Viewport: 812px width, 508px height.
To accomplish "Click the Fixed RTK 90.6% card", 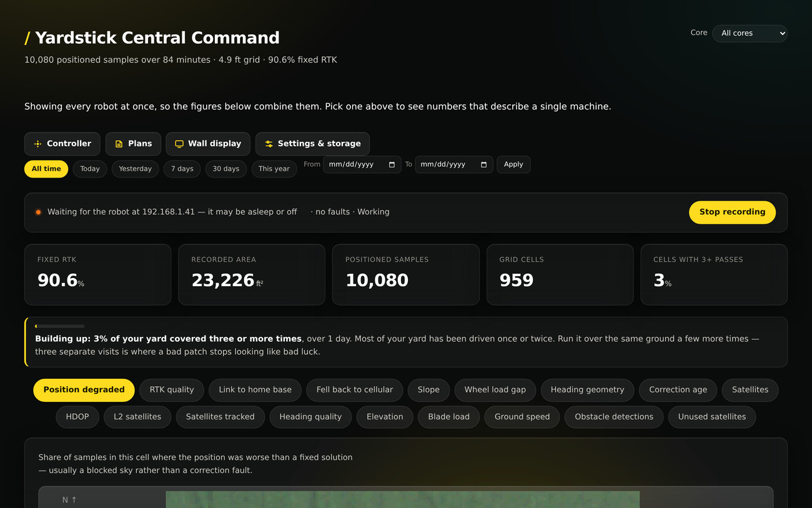I will tap(97, 274).
